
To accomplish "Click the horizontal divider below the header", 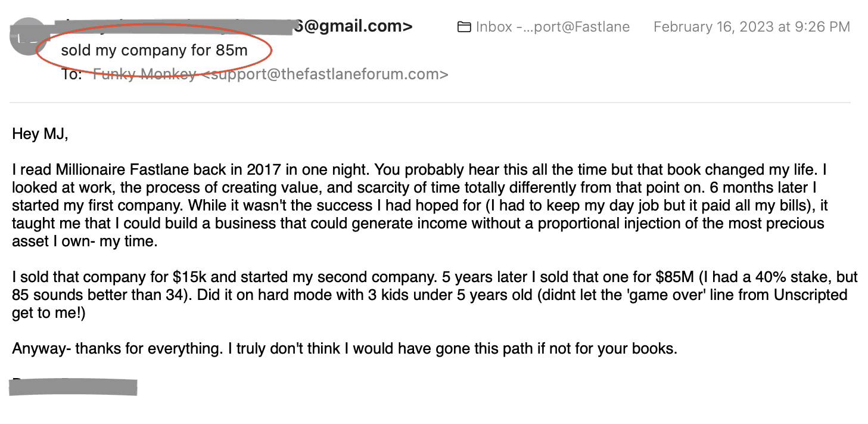I will (430, 103).
